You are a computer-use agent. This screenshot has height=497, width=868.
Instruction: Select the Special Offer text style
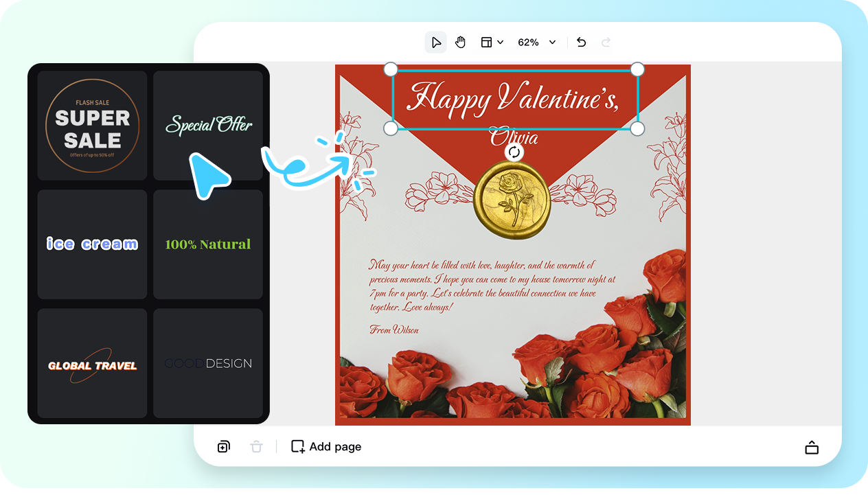[x=208, y=125]
